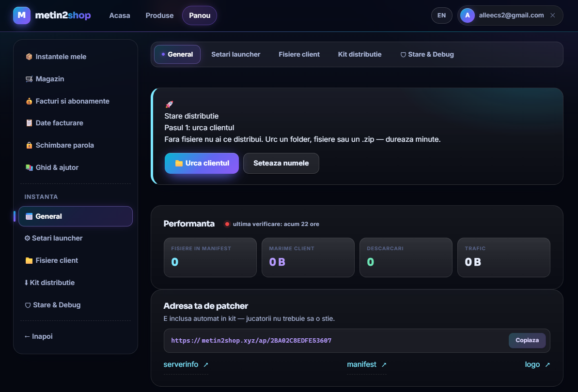Click the patcher URL address field
The image size is (578, 392).
pos(357,341)
